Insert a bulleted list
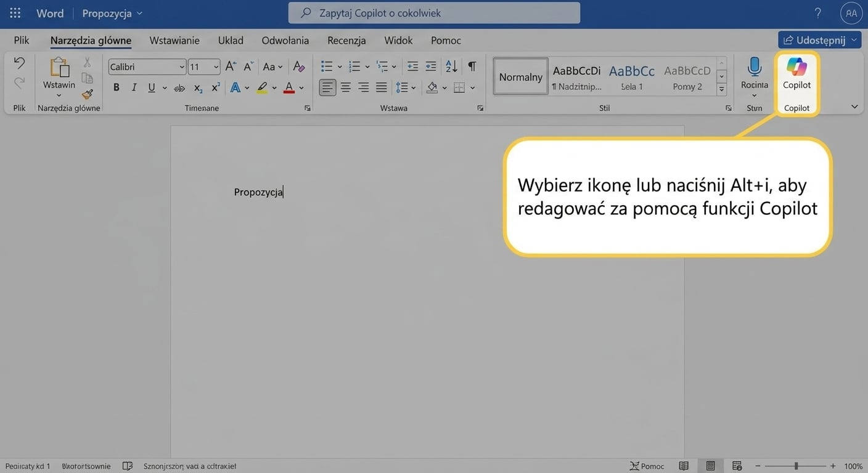Viewport: 868px width, 473px height. click(x=327, y=67)
